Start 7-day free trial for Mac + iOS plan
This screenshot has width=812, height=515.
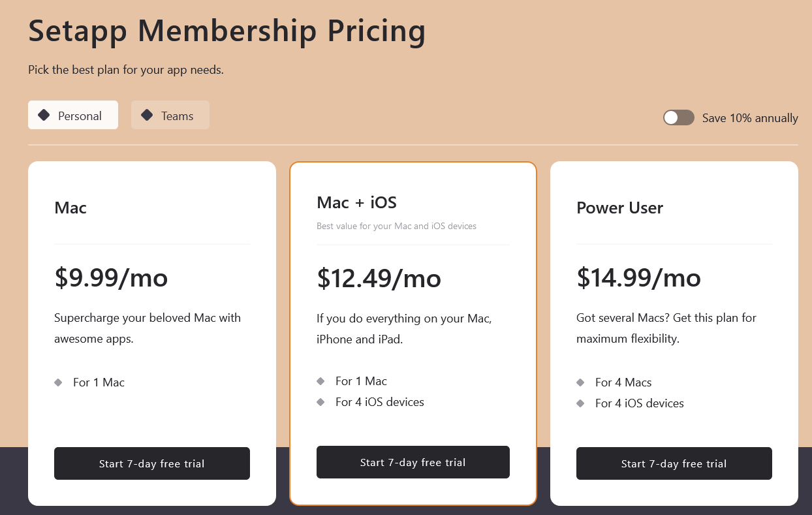(x=413, y=461)
